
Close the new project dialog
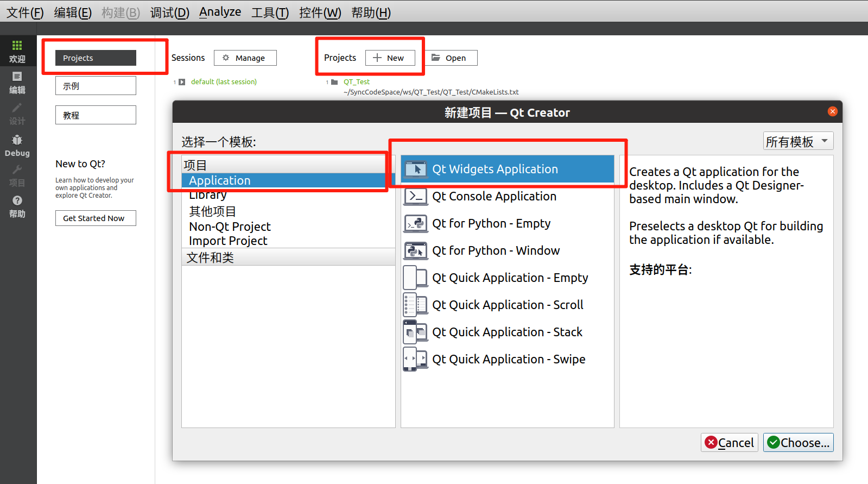(x=832, y=111)
